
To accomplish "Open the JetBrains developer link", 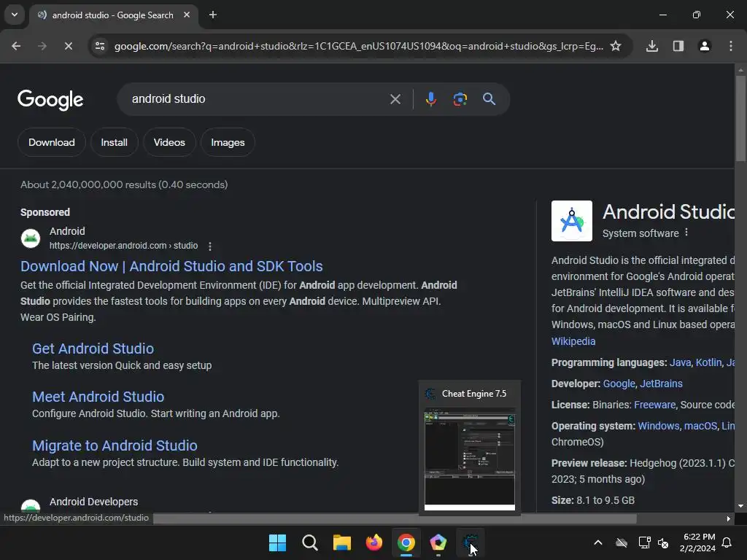I will [661, 384].
